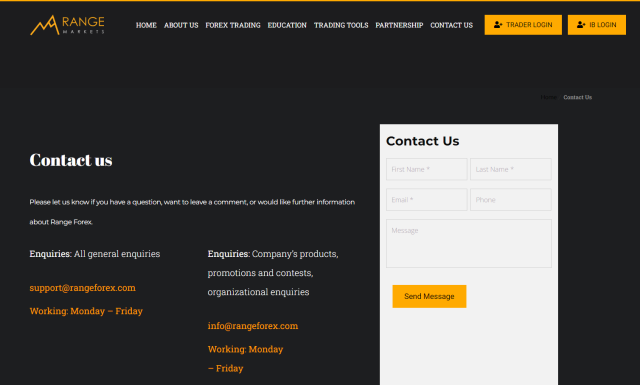Image resolution: width=640 pixels, height=385 pixels.
Task: Focus the First Name field
Action: tap(427, 169)
